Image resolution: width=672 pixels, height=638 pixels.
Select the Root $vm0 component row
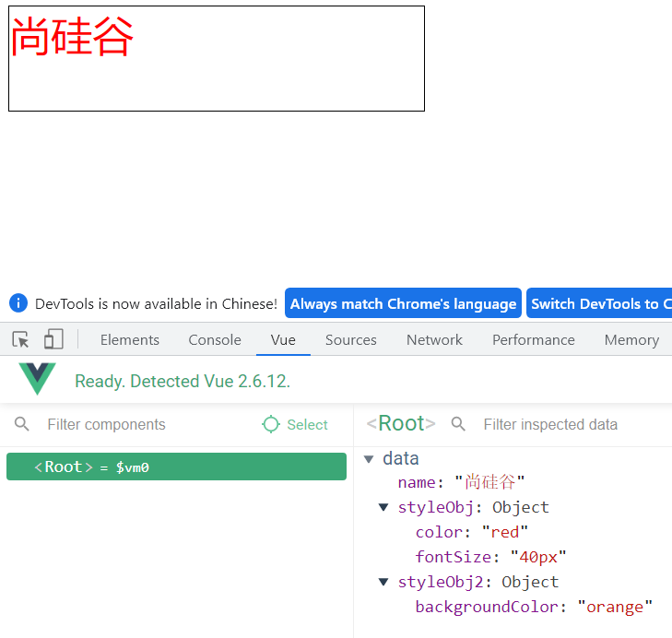pyautogui.click(x=177, y=467)
